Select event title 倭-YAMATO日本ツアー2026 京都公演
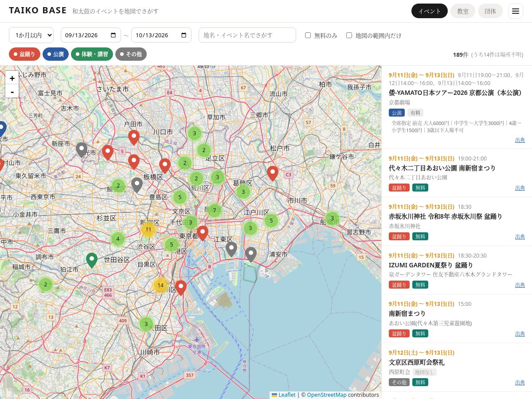The height and width of the screenshot is (399, 532). tap(455, 93)
